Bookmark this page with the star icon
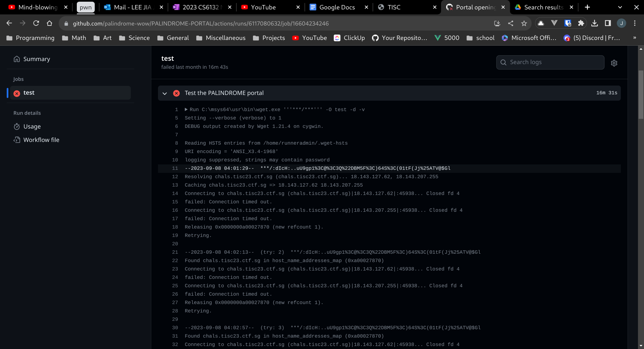The width and height of the screenshot is (644, 349). pos(524,23)
